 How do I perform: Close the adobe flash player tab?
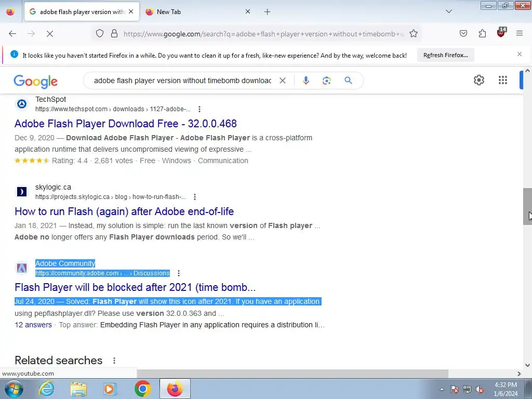pos(131,12)
